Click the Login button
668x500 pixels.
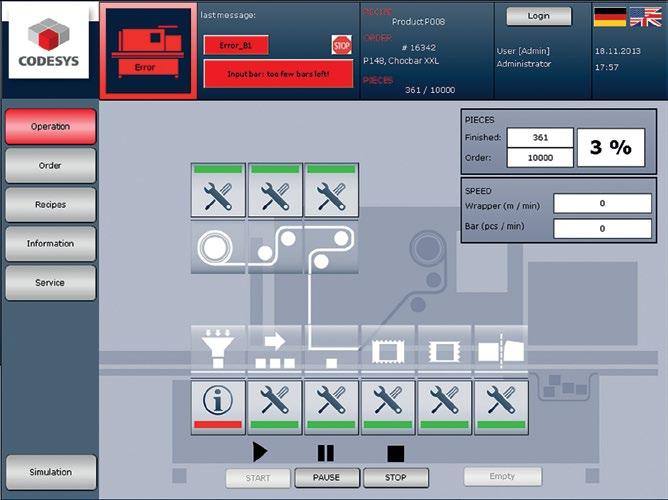pyautogui.click(x=538, y=16)
